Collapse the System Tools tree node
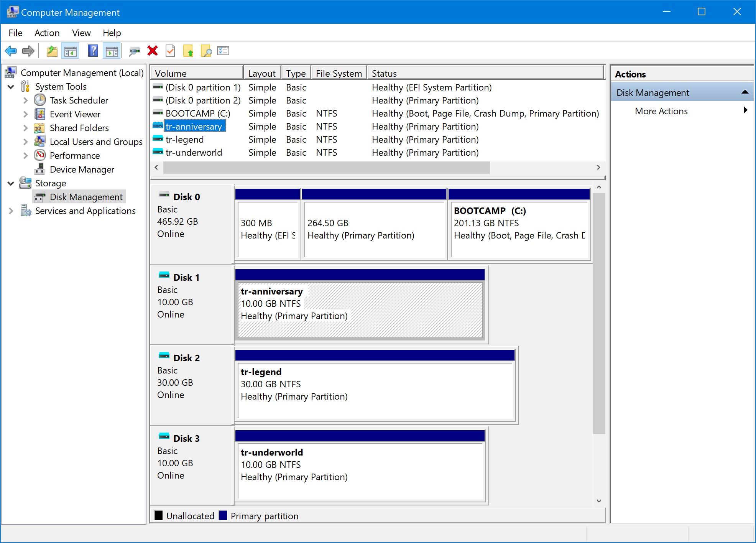This screenshot has height=543, width=756. tap(11, 87)
